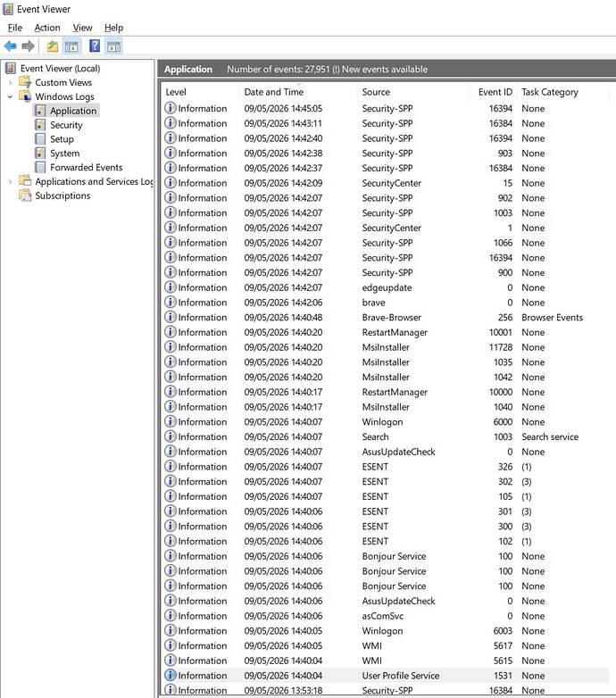Image resolution: width=616 pixels, height=698 pixels.
Task: Select the Subscriptions tree item
Action: pyautogui.click(x=62, y=195)
